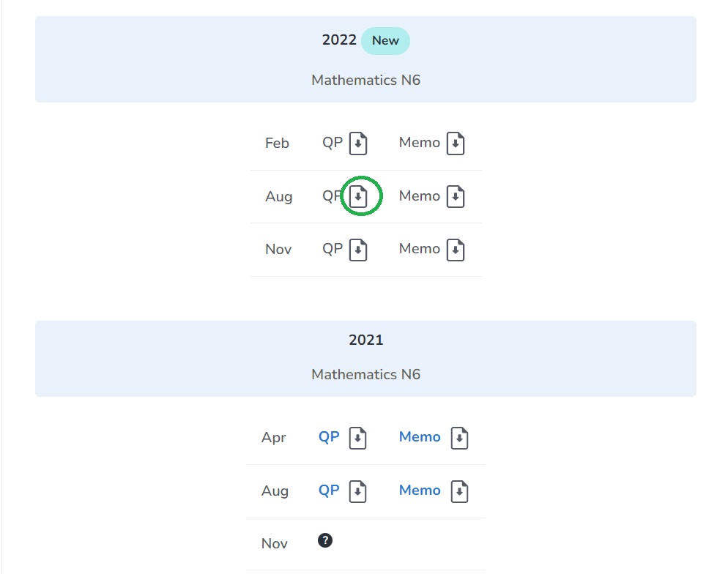The image size is (728, 574).
Task: Click the Apr 2021 Memo download icon
Action: pyautogui.click(x=459, y=438)
